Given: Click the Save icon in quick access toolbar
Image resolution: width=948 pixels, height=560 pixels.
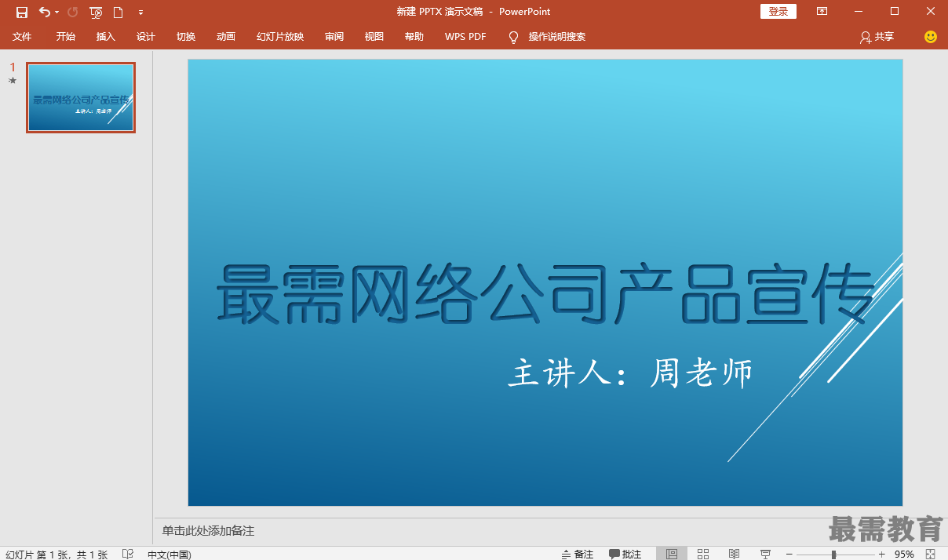Looking at the screenshot, I should (22, 12).
